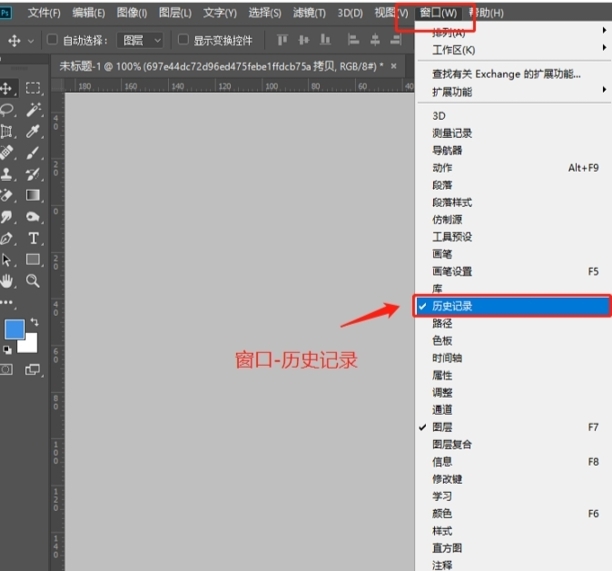
Task: Select the Zoom magnifier tool
Action: 33,281
